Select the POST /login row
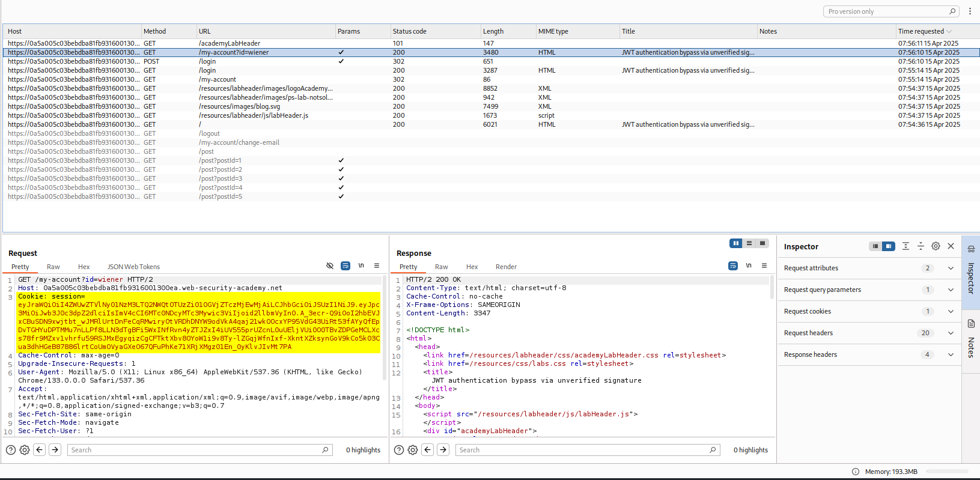Screen dimensions: 980x480 491,61
